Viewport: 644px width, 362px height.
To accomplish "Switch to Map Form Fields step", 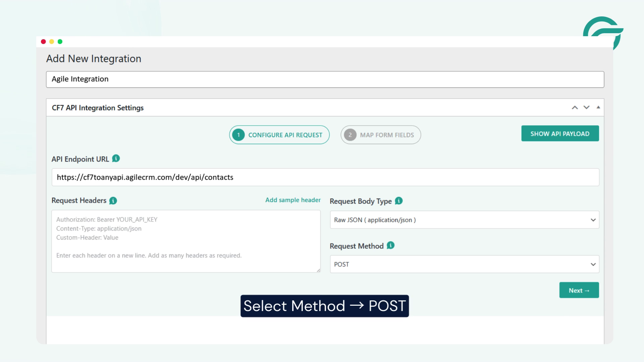I will (387, 135).
